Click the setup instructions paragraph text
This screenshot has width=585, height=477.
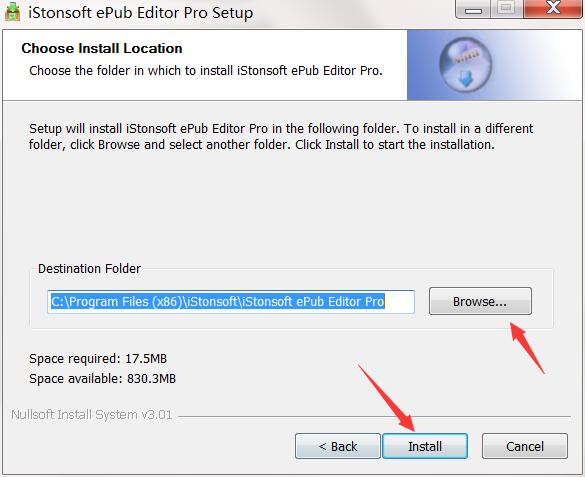(x=281, y=136)
